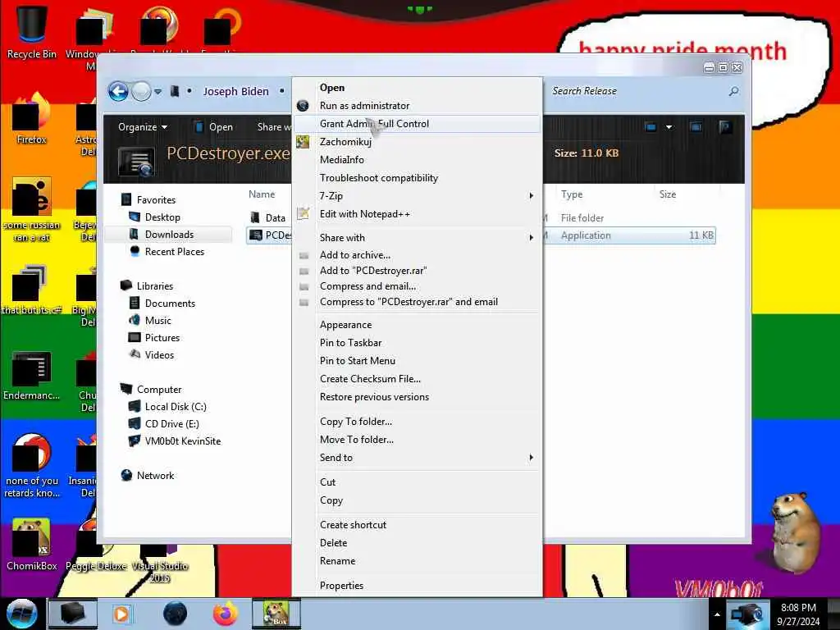Expand the Send to submenu arrow
The width and height of the screenshot is (840, 630).
pos(531,458)
